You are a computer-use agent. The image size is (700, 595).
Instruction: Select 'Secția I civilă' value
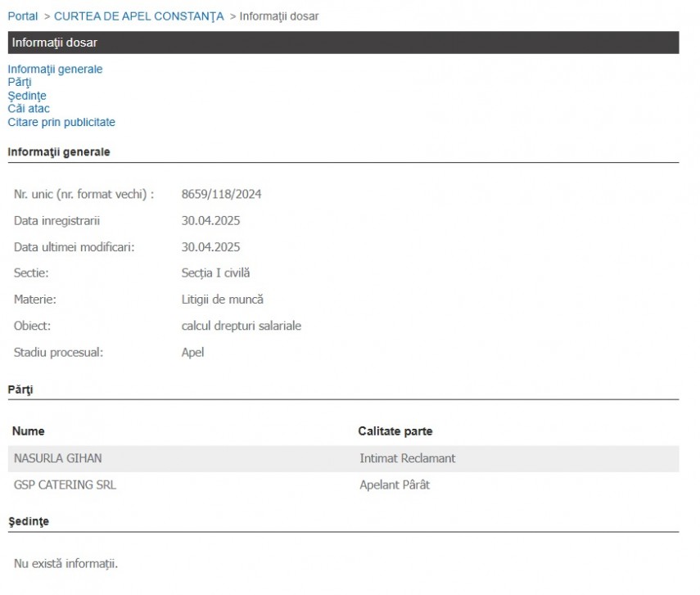(215, 273)
